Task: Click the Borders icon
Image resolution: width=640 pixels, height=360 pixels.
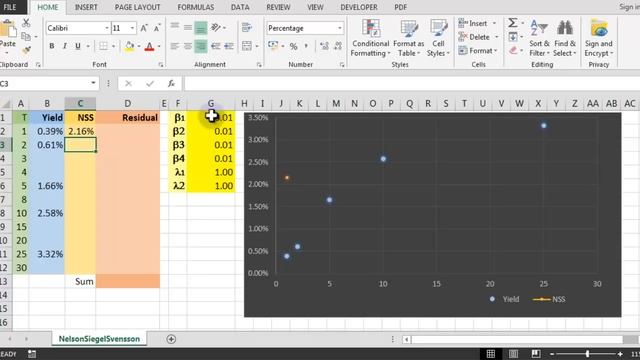Action: [104, 46]
